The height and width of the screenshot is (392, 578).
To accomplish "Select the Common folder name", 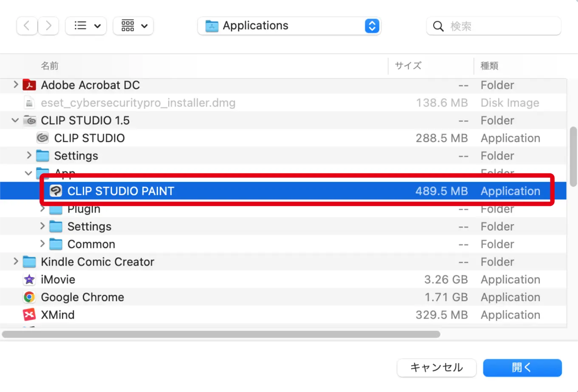I will (x=91, y=244).
